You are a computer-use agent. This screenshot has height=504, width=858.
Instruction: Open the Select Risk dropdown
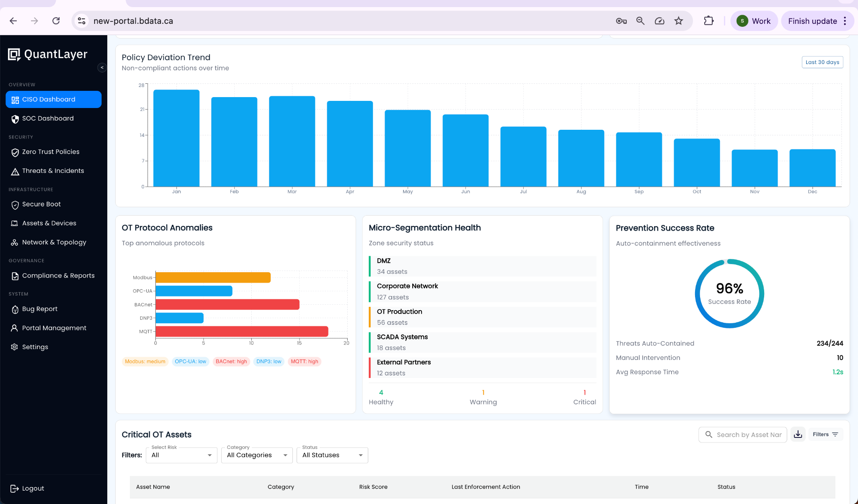[x=181, y=455]
